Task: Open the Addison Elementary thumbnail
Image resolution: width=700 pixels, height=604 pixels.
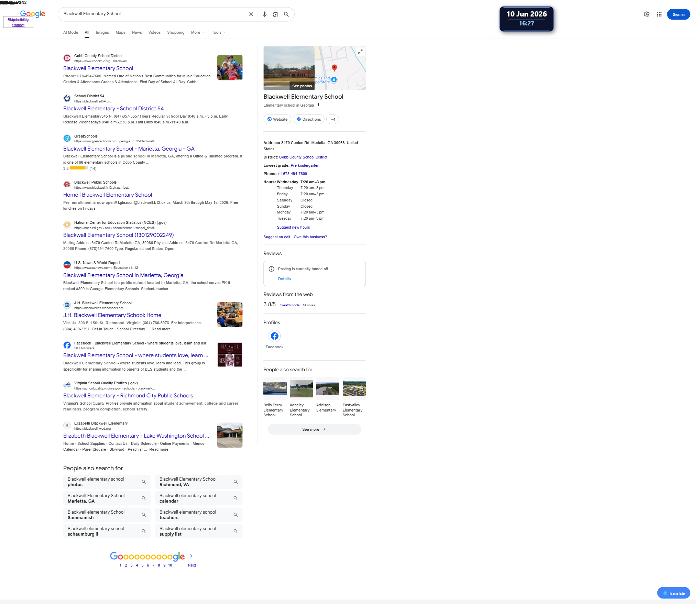Action: 328,388
